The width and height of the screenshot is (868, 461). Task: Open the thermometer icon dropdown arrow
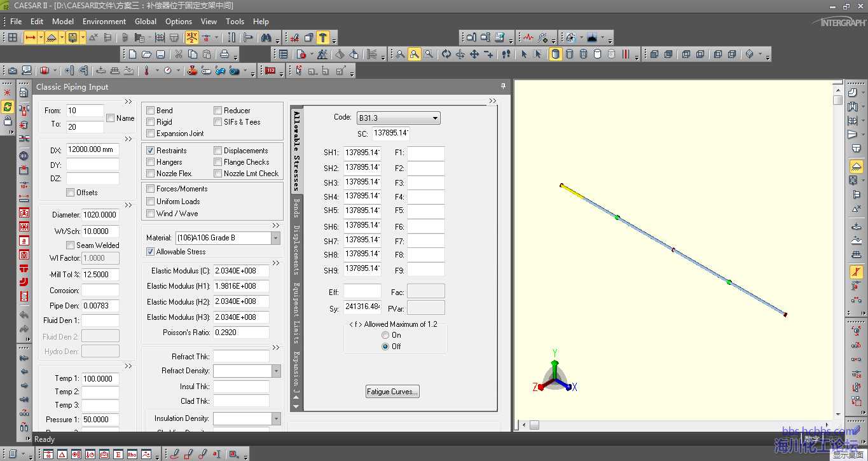click(156, 71)
